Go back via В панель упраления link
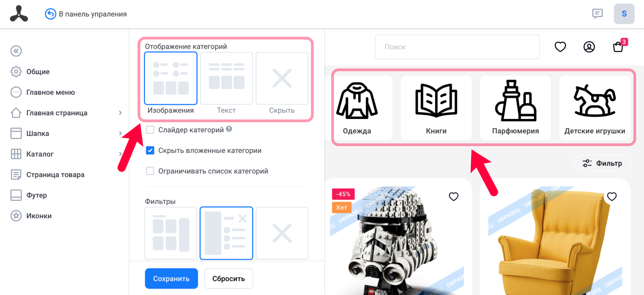Viewport: 644px width, 295px height. pos(93,14)
